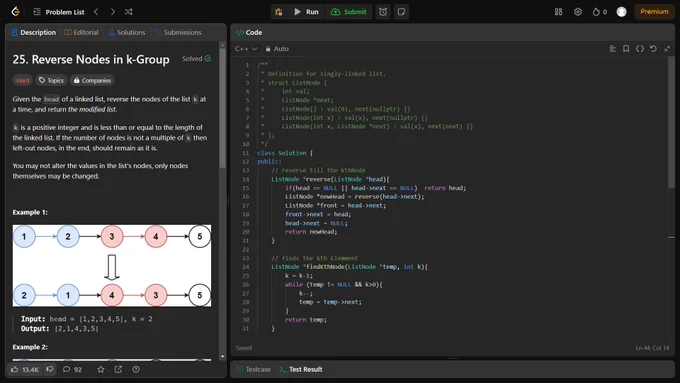680x383 pixels.
Task: Submit the solution
Action: [349, 12]
